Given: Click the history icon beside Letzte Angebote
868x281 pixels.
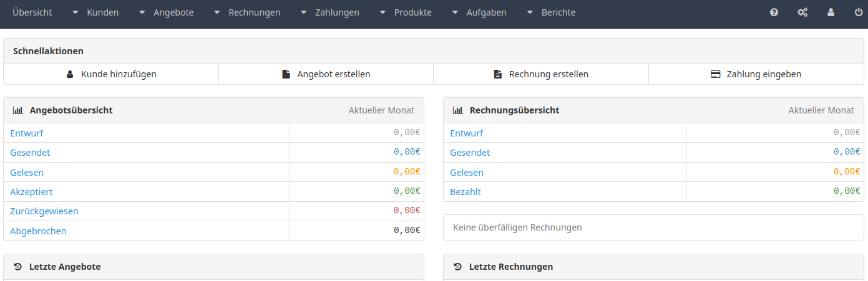Looking at the screenshot, I should pyautogui.click(x=17, y=267).
